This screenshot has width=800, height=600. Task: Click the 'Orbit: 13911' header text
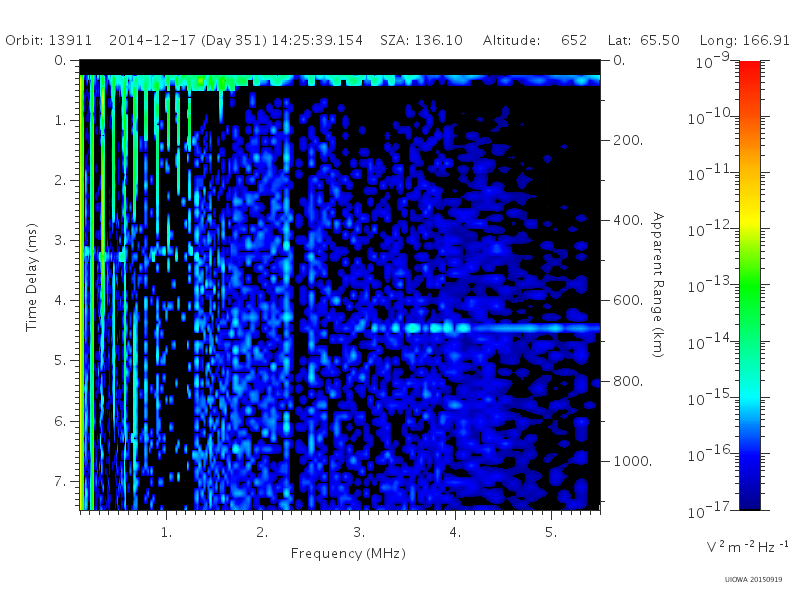tap(48, 40)
